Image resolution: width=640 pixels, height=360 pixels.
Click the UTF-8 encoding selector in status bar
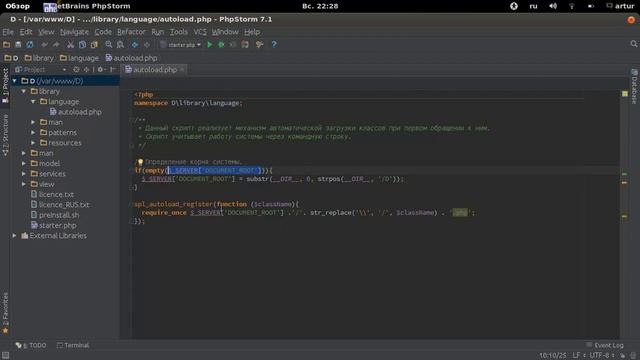coord(602,356)
